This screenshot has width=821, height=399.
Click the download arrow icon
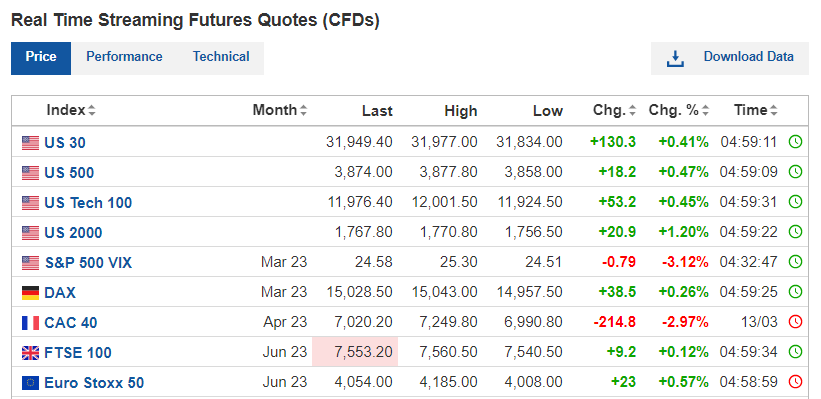[675, 59]
